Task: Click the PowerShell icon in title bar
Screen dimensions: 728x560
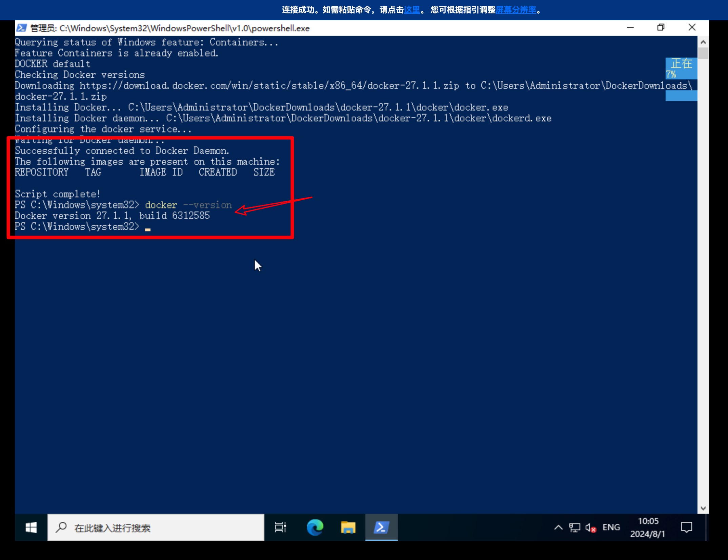Action: (x=22, y=28)
